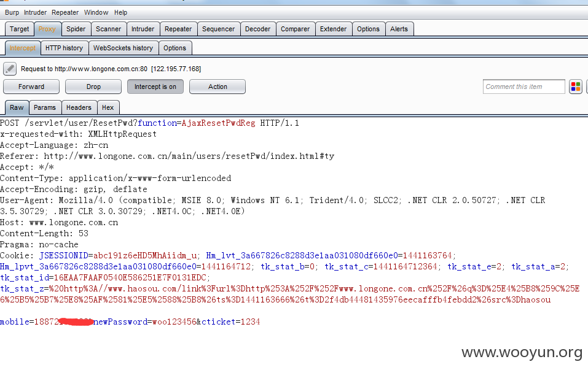Screen dimensions: 588x370
Task: Switch to the Comparer tab
Action: point(296,29)
